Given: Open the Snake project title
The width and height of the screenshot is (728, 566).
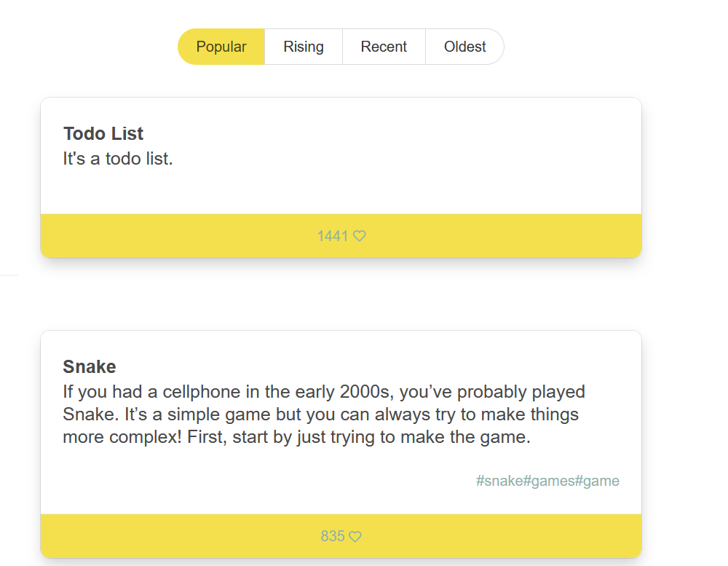Looking at the screenshot, I should click(90, 366).
